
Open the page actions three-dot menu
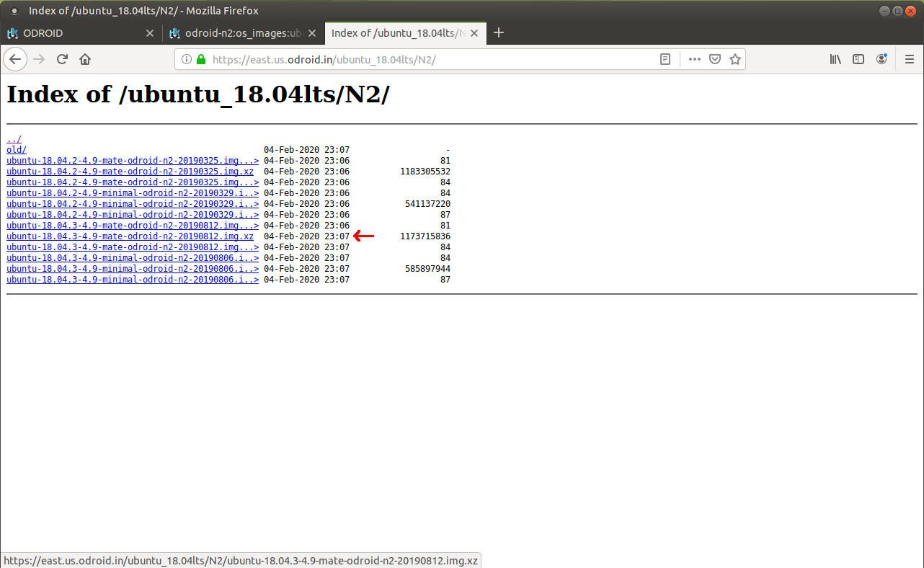(694, 59)
